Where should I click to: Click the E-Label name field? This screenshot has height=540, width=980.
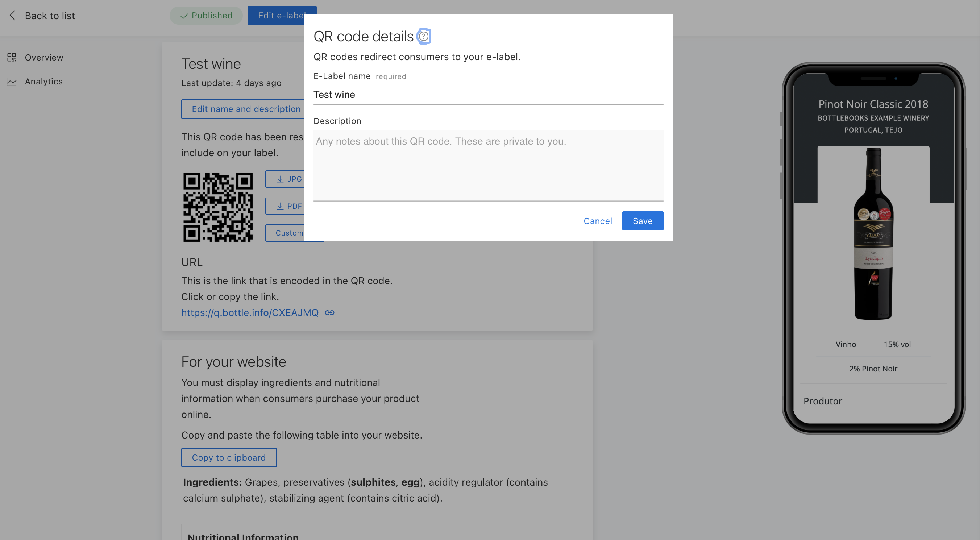(x=488, y=94)
